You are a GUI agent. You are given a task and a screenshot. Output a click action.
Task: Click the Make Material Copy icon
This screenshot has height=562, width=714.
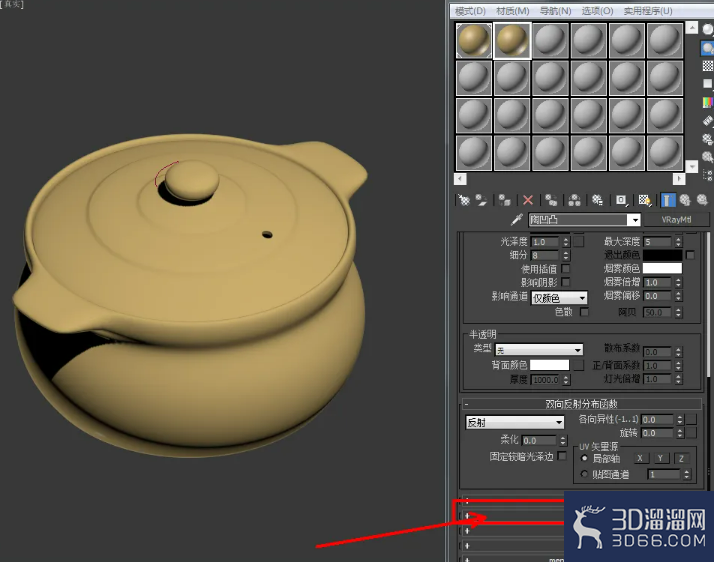click(x=551, y=200)
